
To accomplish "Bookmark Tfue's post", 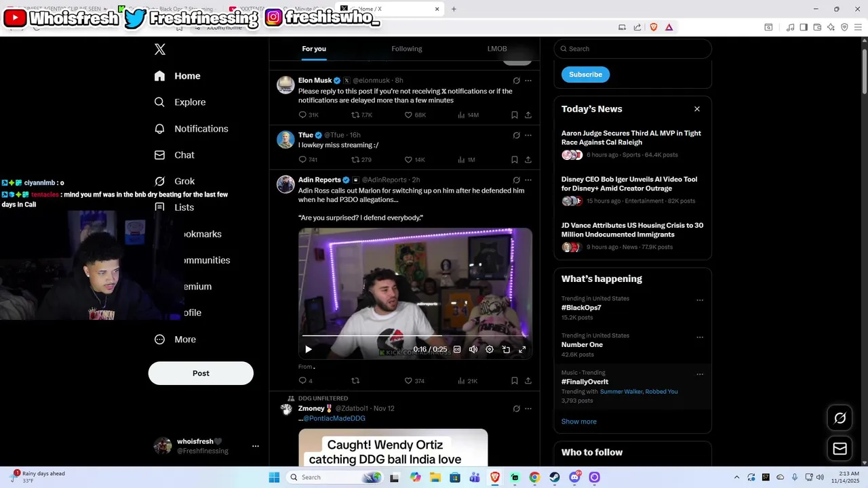I will pyautogui.click(x=515, y=160).
